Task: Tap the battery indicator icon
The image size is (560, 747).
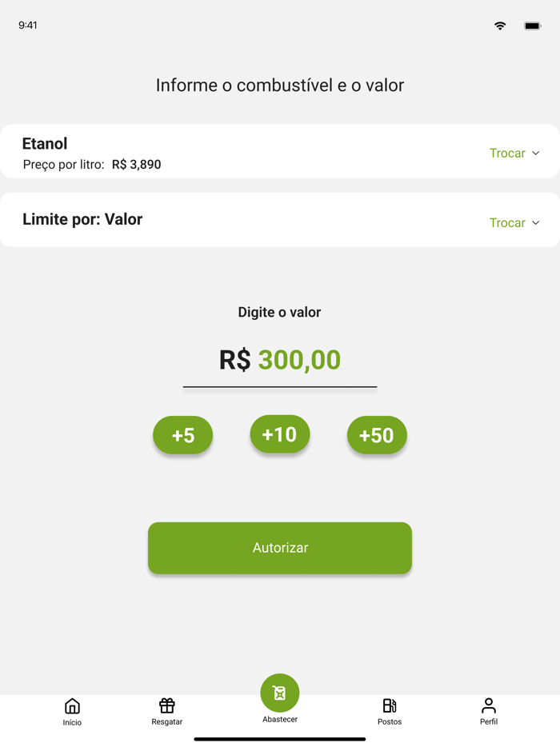Action: 533,25
